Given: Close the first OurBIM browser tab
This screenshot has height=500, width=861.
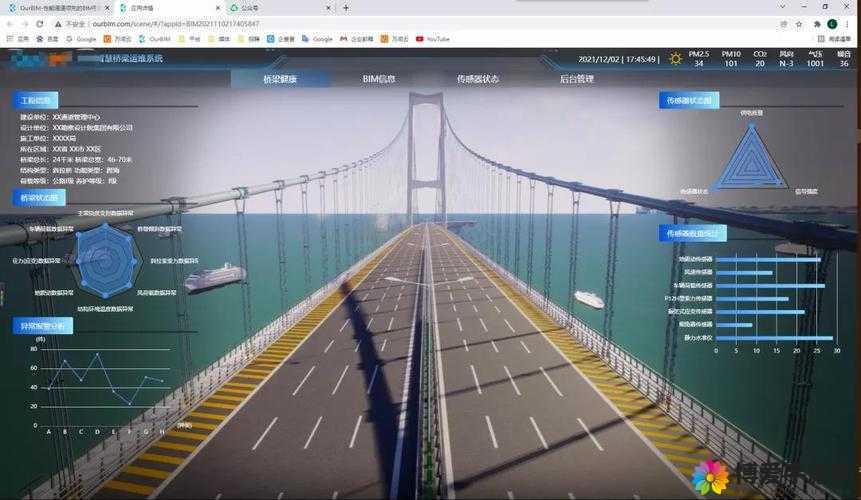Looking at the screenshot, I should coord(107,8).
